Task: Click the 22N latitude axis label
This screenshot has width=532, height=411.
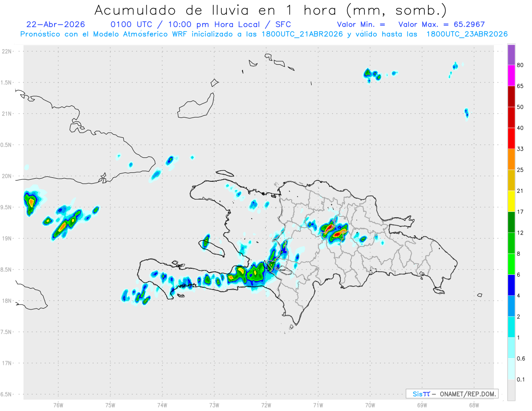Action: tap(7, 51)
